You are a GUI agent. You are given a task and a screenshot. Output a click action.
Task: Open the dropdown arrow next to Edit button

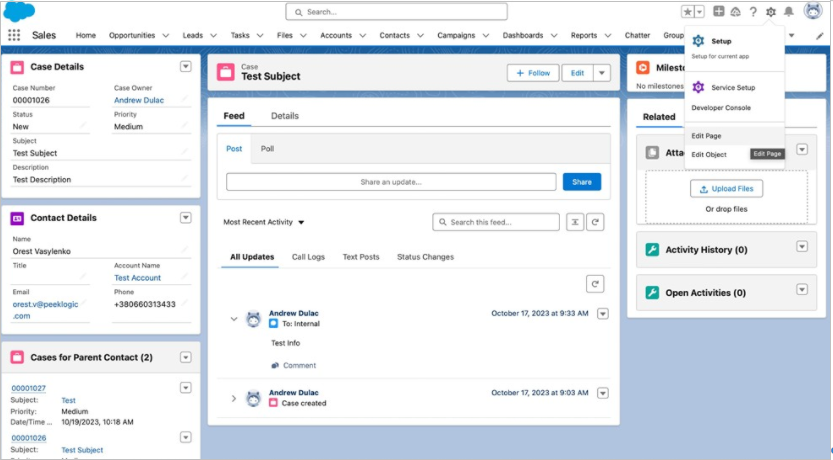(x=601, y=73)
